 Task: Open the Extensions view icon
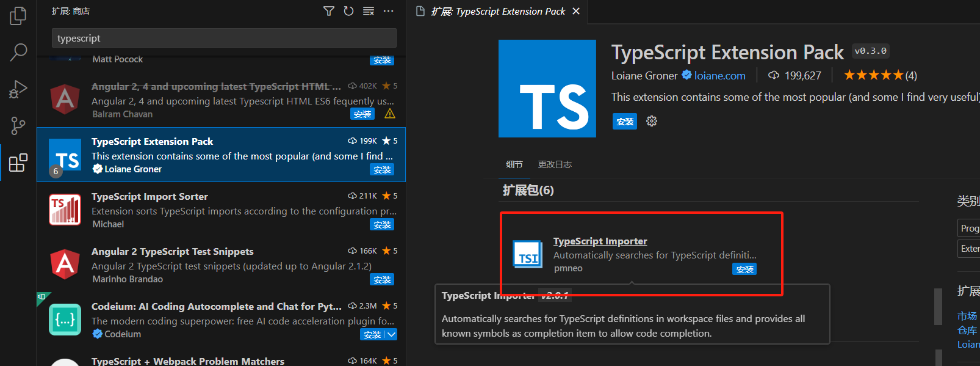18,163
